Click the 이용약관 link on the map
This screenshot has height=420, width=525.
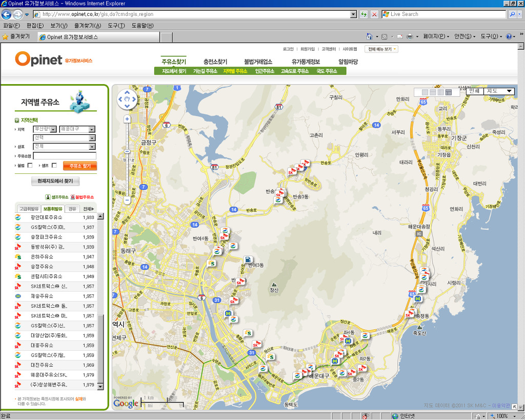click(501, 406)
